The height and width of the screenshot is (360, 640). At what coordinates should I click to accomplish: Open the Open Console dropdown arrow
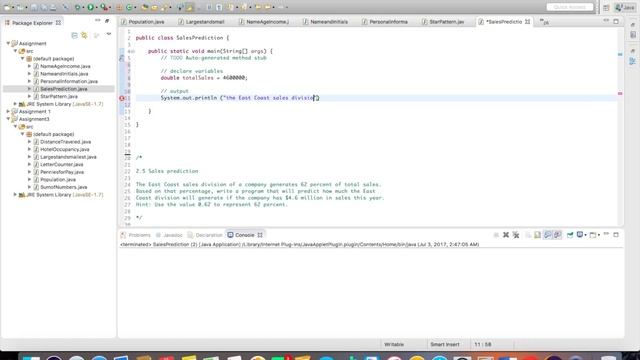click(599, 235)
